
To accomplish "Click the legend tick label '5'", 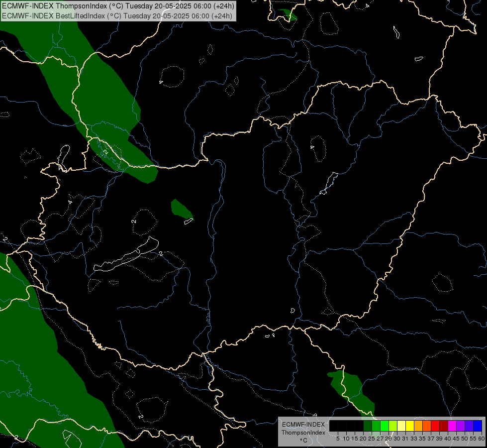I will click(x=338, y=439).
